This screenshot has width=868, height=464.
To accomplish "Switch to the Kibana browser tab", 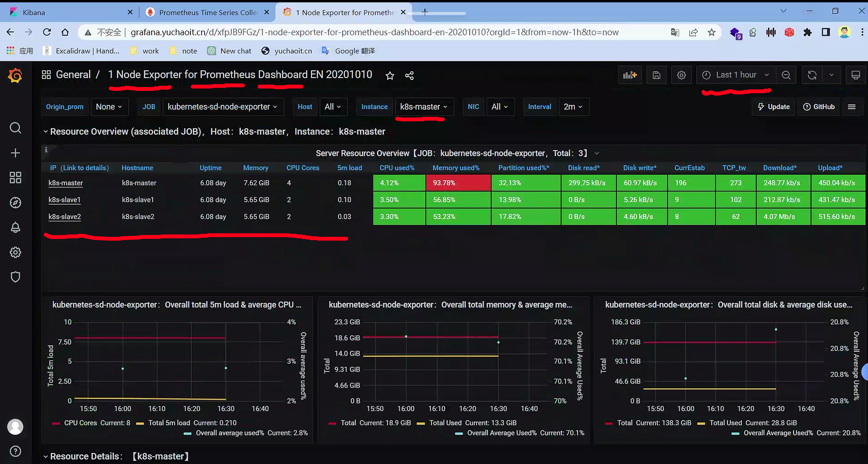I will point(34,13).
